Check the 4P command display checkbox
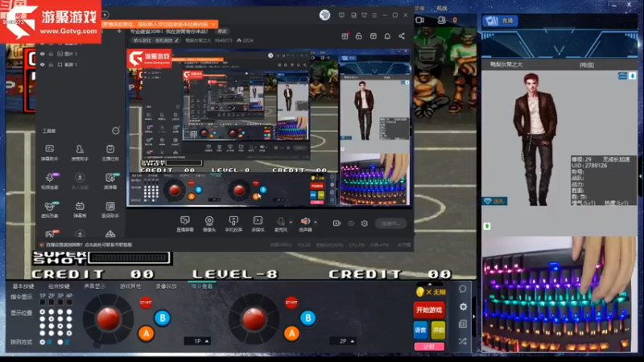 69,302
